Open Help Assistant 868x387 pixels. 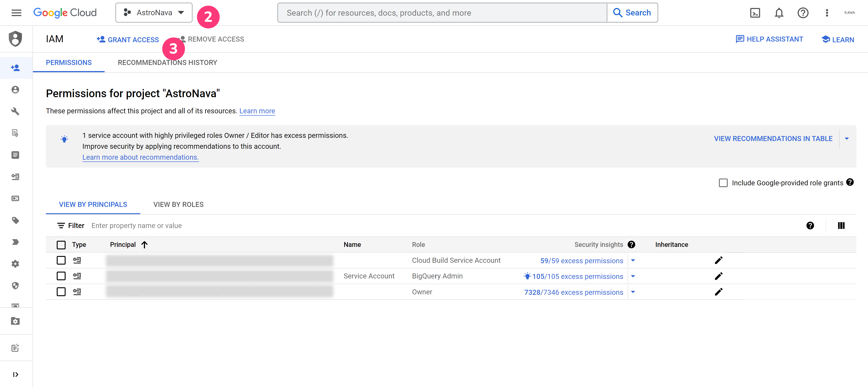(769, 39)
